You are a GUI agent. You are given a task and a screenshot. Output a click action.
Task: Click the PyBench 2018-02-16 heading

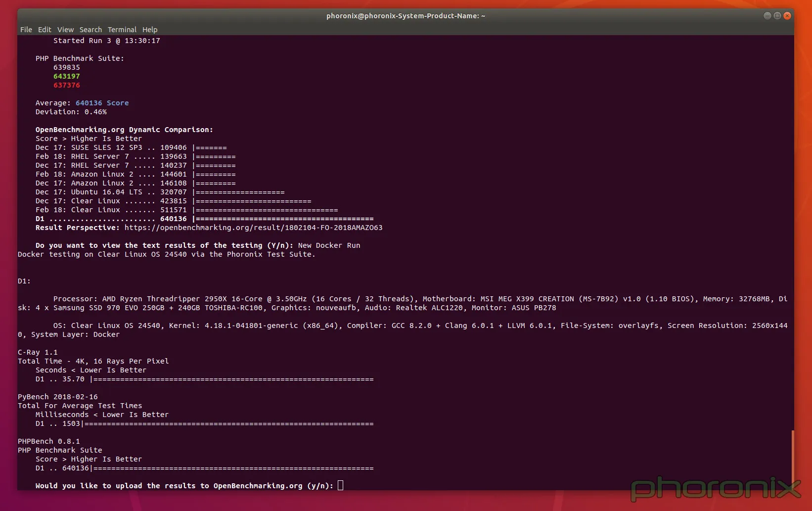[58, 397]
